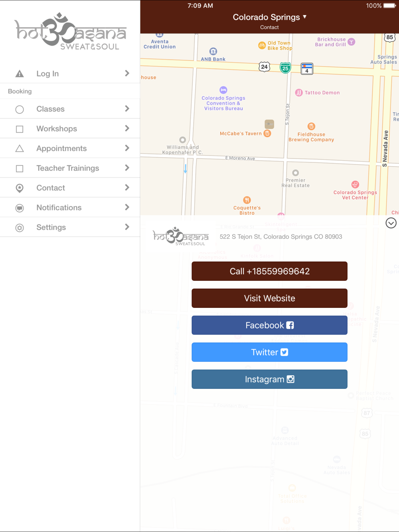Viewport: 399px width, 532px height.
Task: Click the Teacher Trainings square icon
Action: coord(20,169)
